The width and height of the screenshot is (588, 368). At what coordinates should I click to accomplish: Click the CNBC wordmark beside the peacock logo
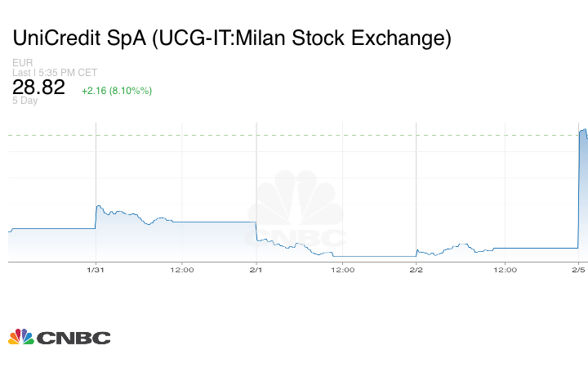(73, 338)
